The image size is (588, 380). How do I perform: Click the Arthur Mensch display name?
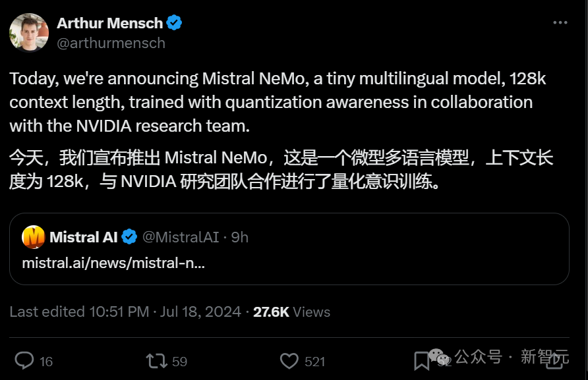[109, 23]
